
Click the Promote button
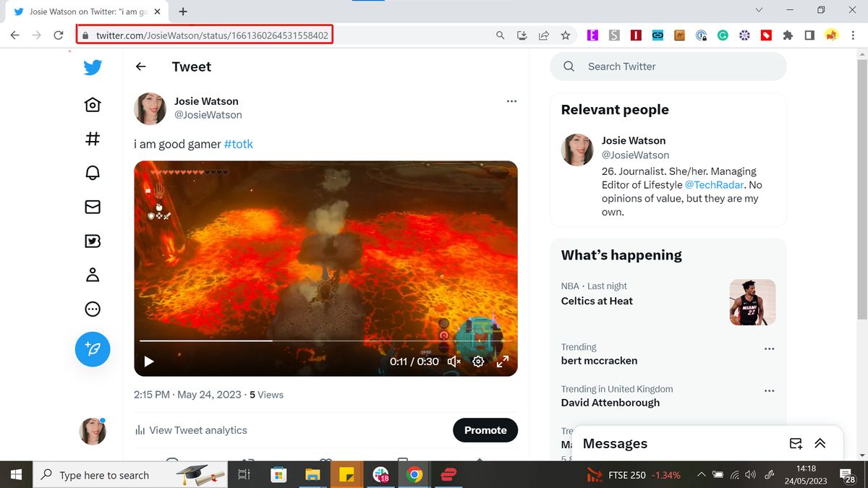pos(485,430)
